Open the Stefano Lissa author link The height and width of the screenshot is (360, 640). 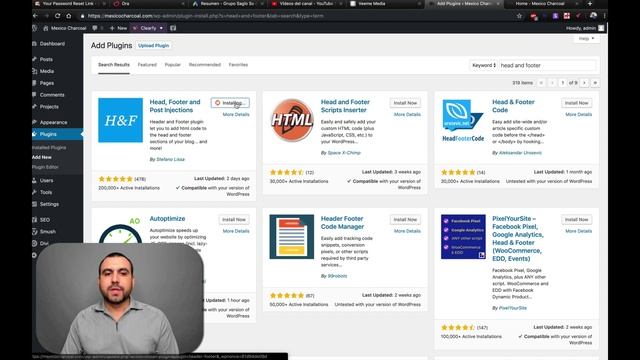point(170,159)
